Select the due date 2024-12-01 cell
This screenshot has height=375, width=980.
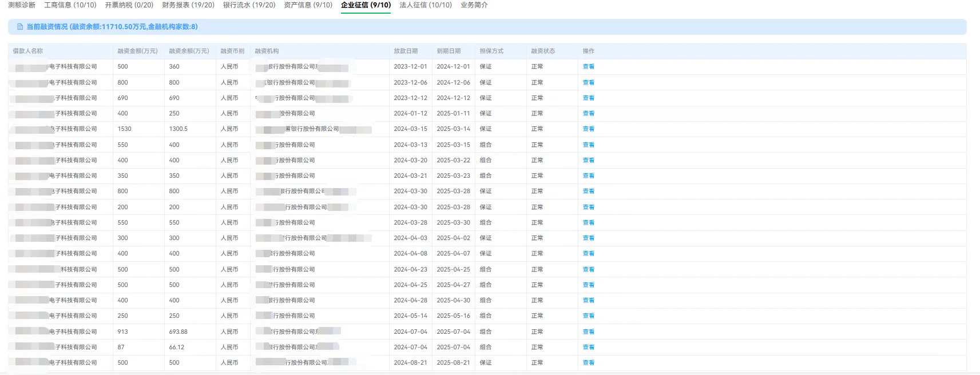(454, 67)
